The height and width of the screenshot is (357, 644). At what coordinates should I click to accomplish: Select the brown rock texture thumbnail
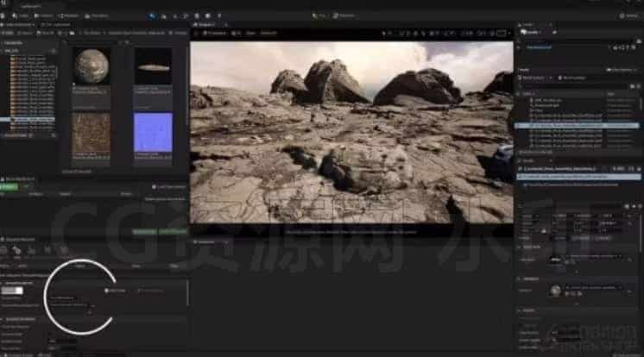coord(92,133)
